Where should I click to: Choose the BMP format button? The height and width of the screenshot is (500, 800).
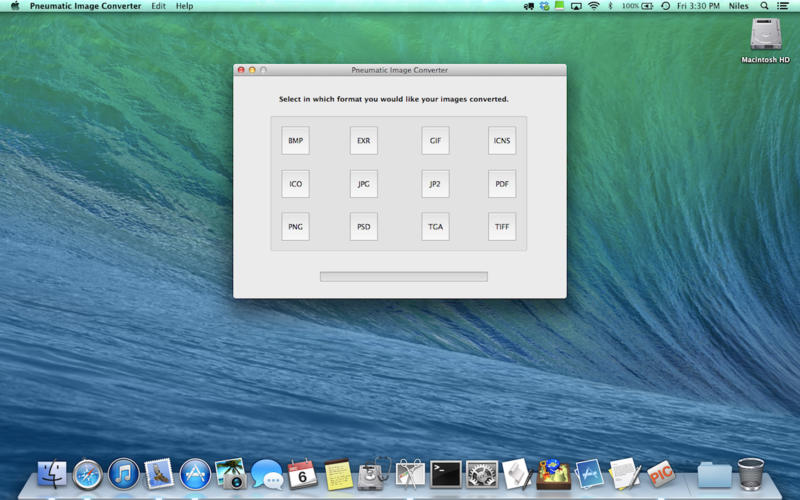[295, 140]
